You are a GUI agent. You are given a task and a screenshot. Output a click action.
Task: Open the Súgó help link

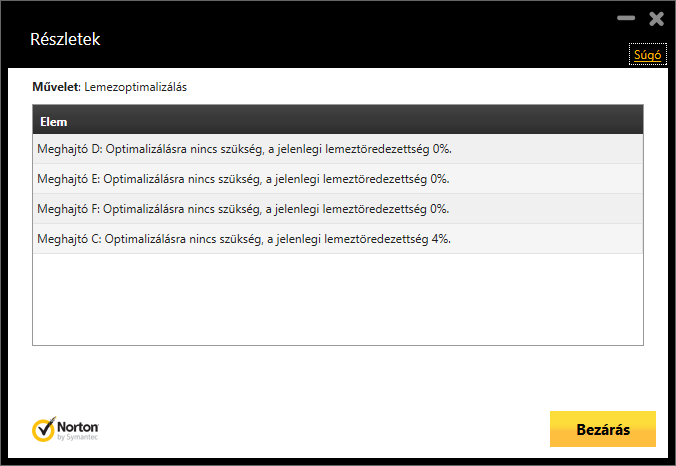(x=647, y=55)
